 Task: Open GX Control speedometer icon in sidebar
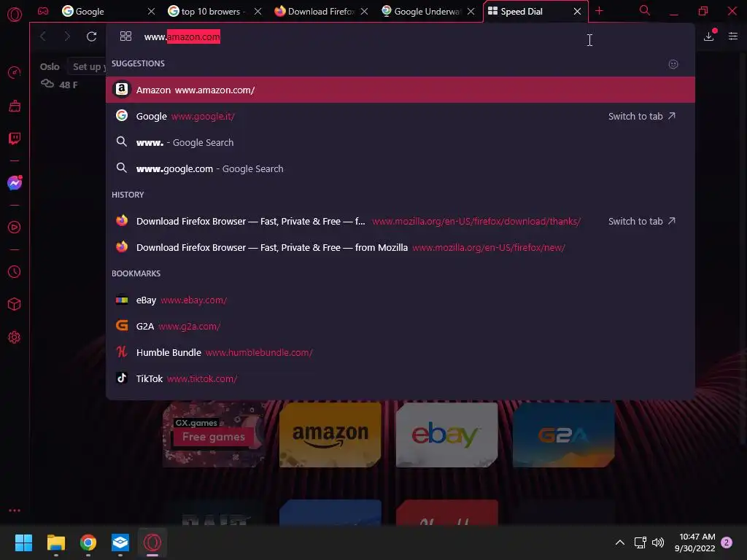tap(15, 73)
